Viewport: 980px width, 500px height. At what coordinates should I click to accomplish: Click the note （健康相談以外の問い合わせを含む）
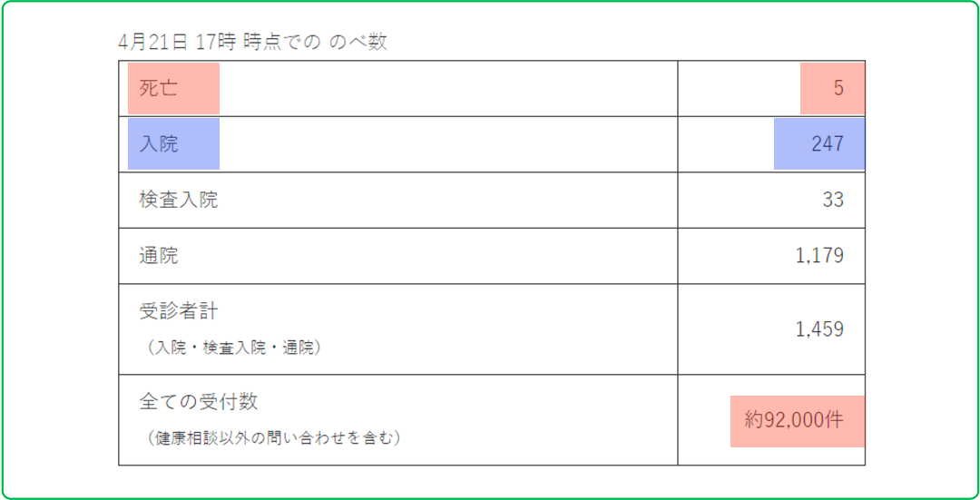pyautogui.click(x=272, y=438)
